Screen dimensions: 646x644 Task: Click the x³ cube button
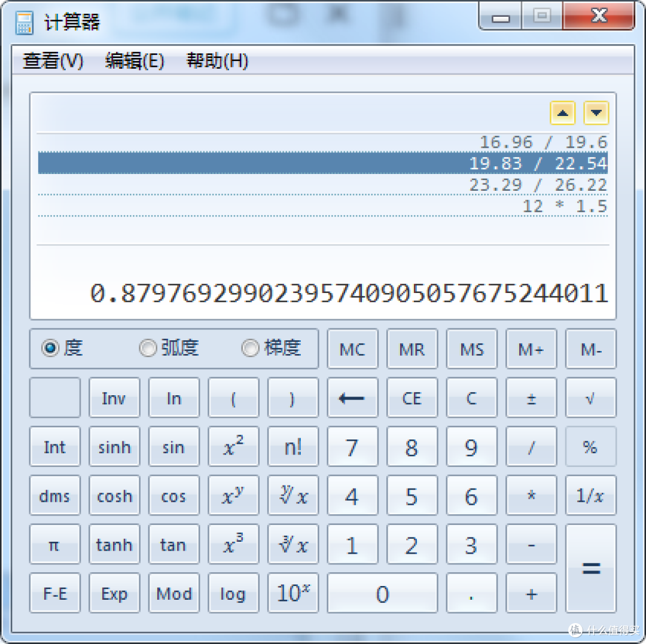234,544
